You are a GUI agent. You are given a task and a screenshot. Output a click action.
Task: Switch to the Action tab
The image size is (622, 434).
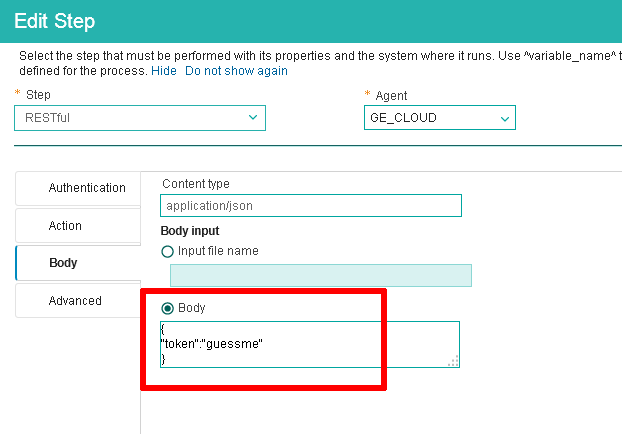coord(66,226)
